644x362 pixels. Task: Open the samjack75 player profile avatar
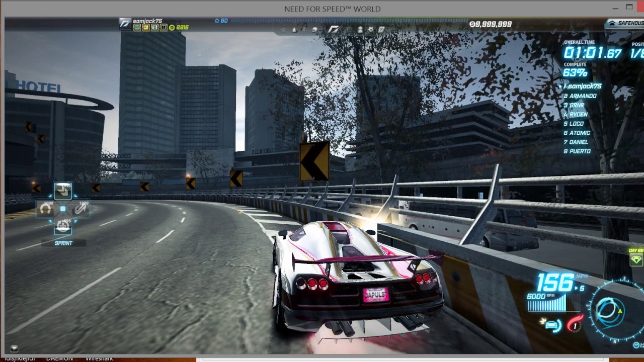click(x=124, y=23)
